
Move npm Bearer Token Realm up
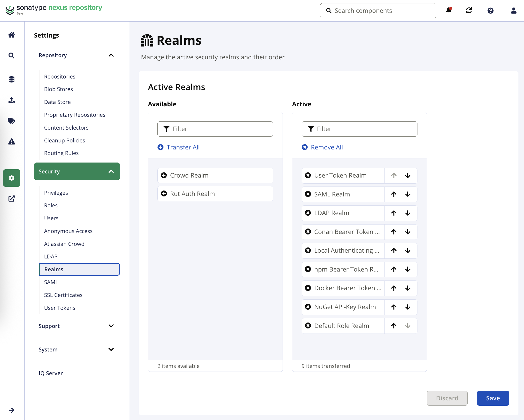(x=394, y=269)
